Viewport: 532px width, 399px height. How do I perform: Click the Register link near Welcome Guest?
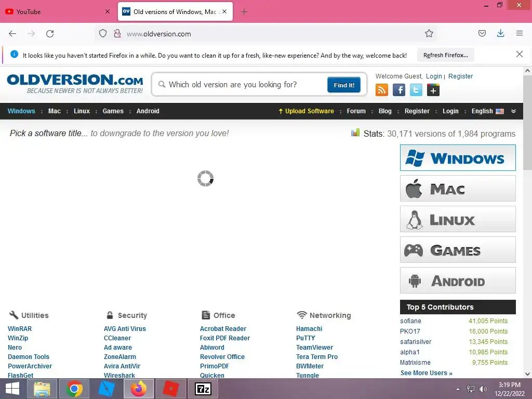tap(460, 76)
